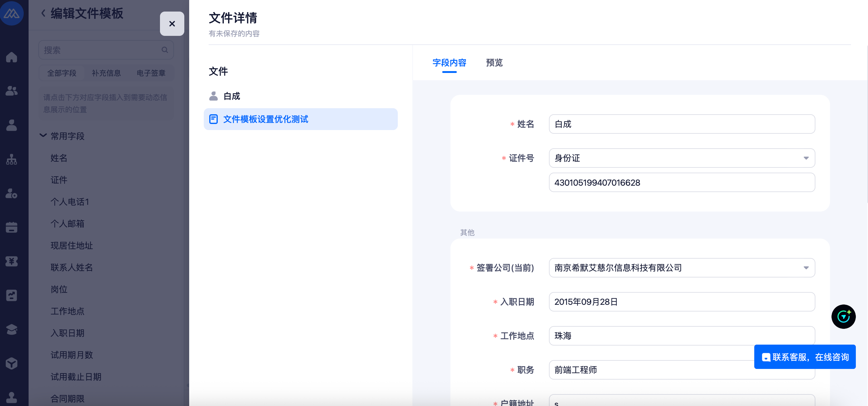Open the home sidebar icon

[x=12, y=57]
